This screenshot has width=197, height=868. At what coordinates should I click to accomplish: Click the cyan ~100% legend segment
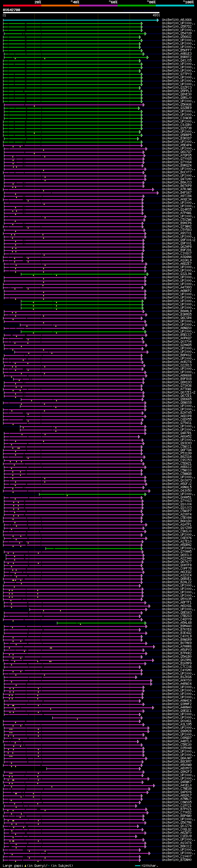(175, 6)
